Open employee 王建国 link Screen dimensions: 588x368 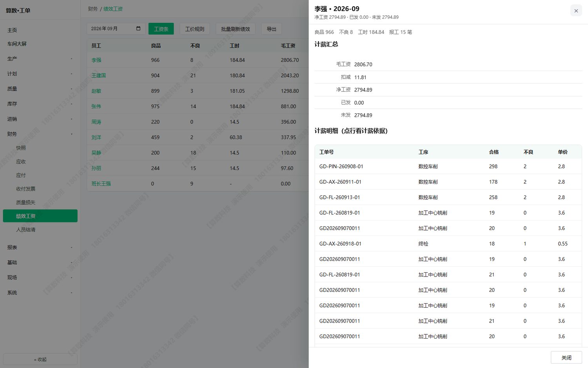point(99,75)
